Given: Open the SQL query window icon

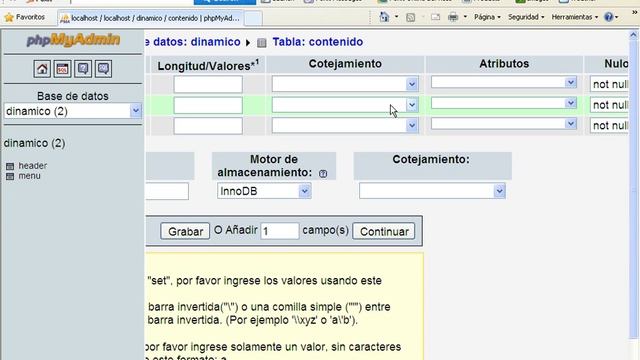Looking at the screenshot, I should click(x=62, y=69).
